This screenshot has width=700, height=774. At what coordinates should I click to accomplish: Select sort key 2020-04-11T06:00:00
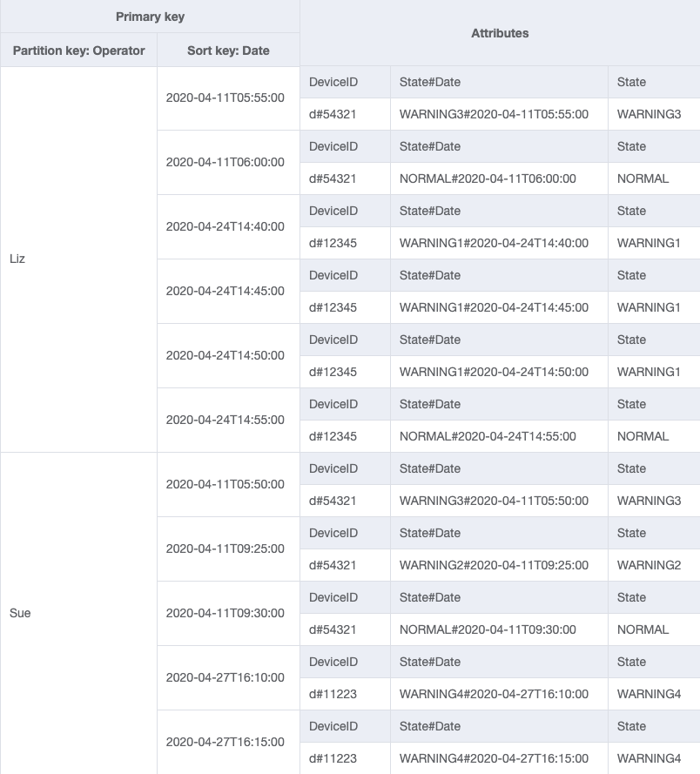coord(225,162)
